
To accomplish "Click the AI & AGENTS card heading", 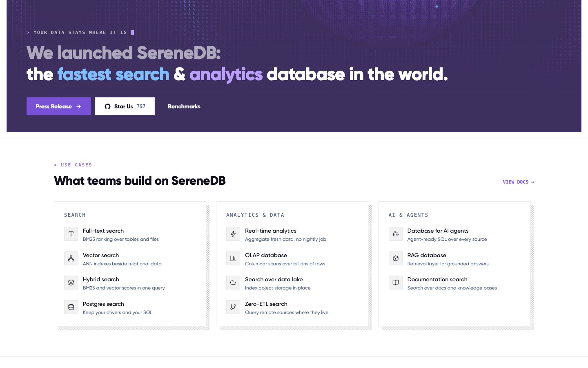I will pyautogui.click(x=408, y=215).
